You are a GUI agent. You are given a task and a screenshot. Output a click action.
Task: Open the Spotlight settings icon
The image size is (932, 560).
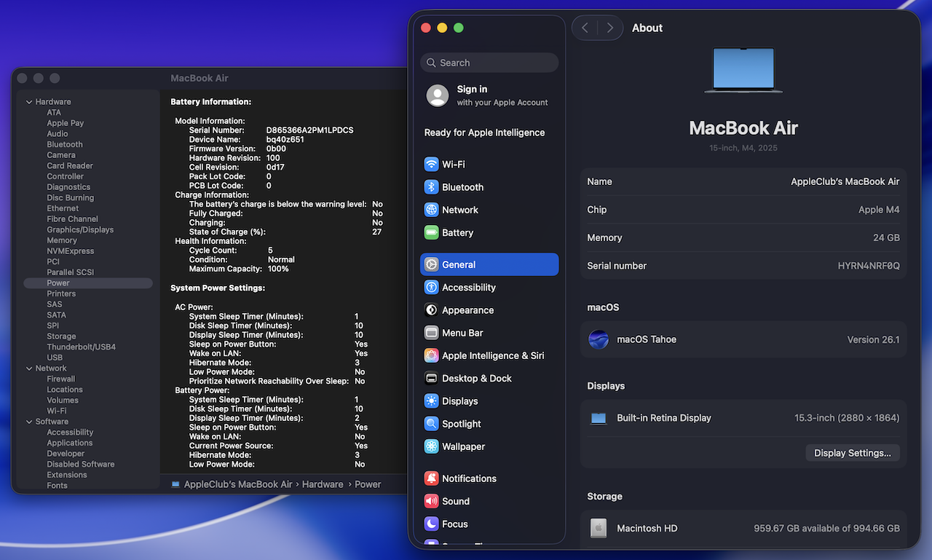pyautogui.click(x=432, y=424)
